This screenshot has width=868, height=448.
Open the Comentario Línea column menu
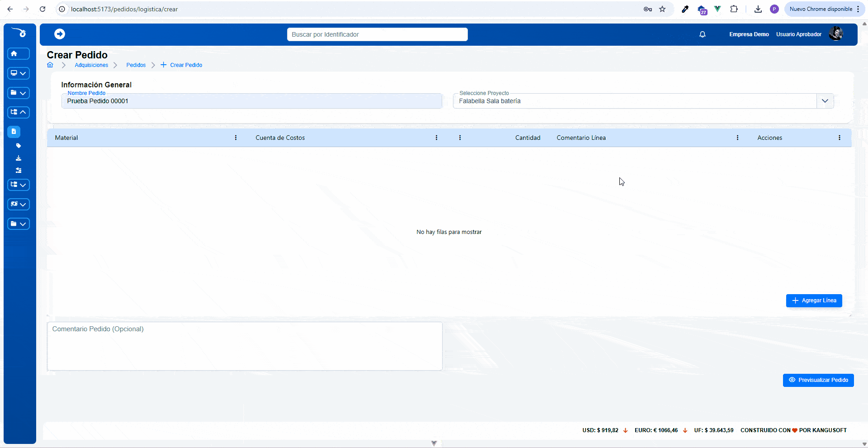pos(737,138)
